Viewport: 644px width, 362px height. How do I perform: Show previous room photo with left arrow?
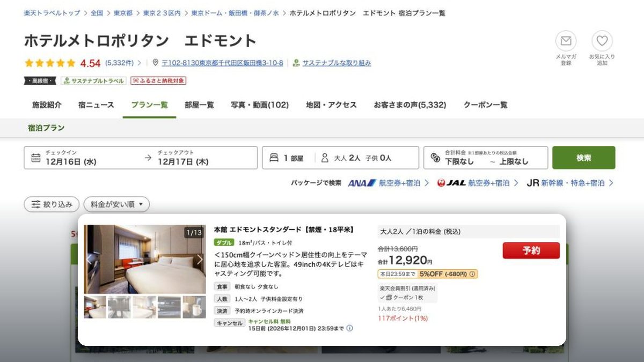(90, 260)
